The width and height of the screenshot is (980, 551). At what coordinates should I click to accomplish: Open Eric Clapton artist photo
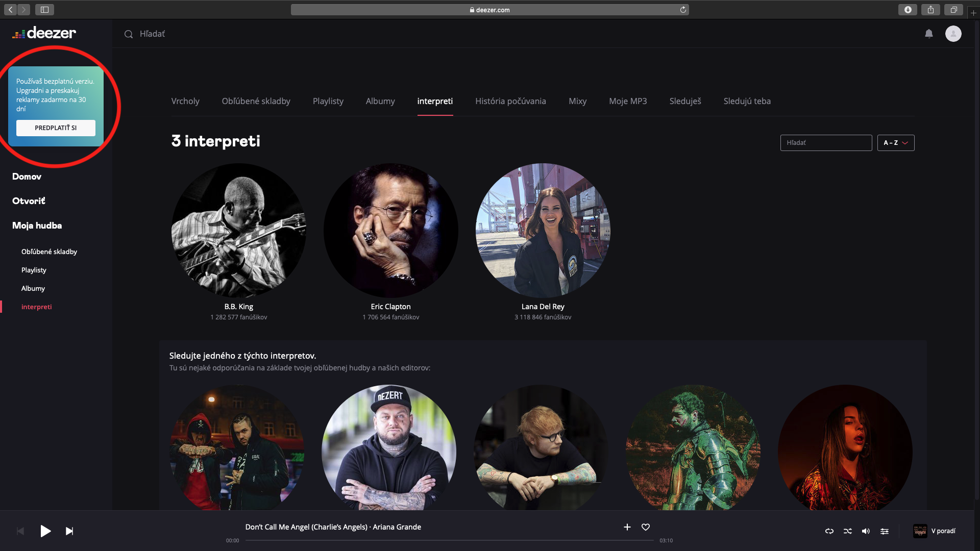coord(390,230)
